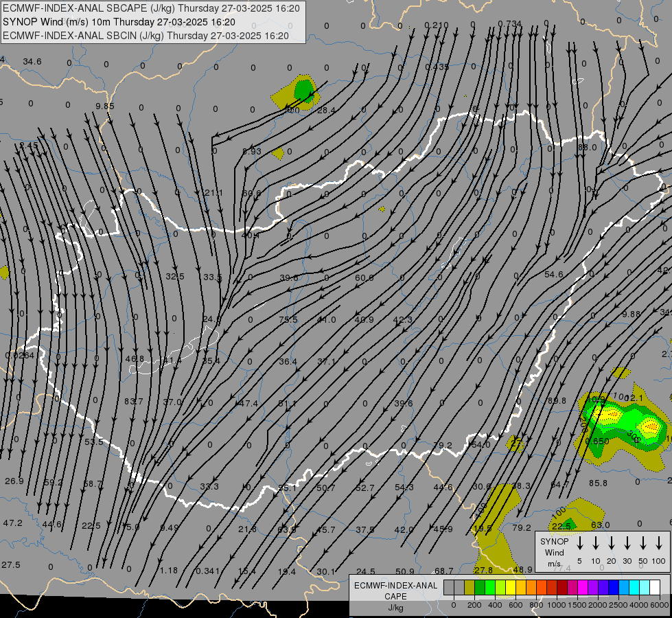The width and height of the screenshot is (672, 618).
Task: Click the map value '1.18'
Action: pos(169,571)
